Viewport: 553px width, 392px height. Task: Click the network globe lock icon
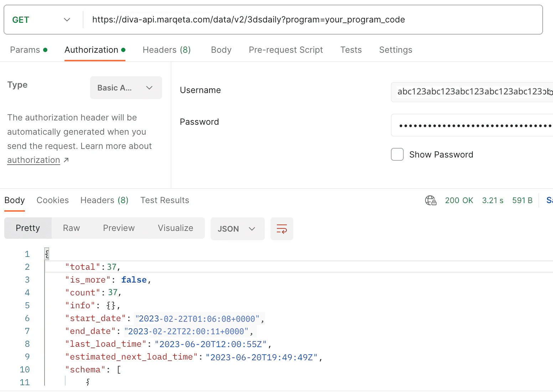pos(431,200)
